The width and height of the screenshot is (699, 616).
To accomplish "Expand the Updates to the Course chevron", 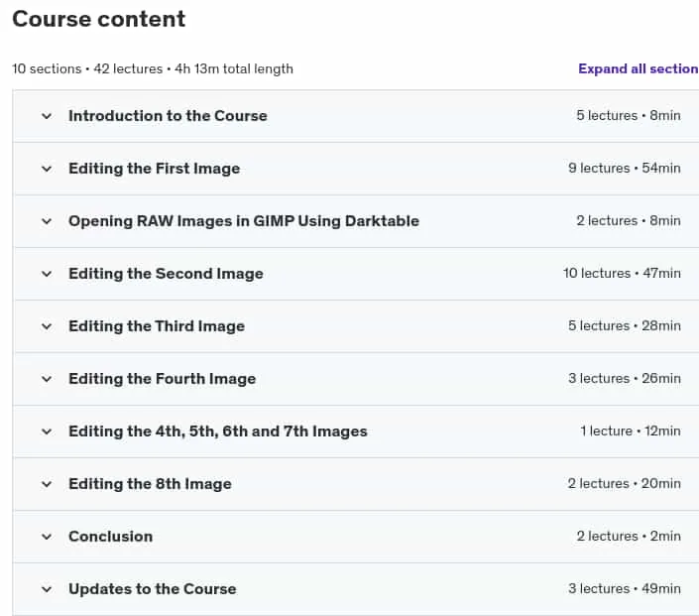I will (x=47, y=589).
